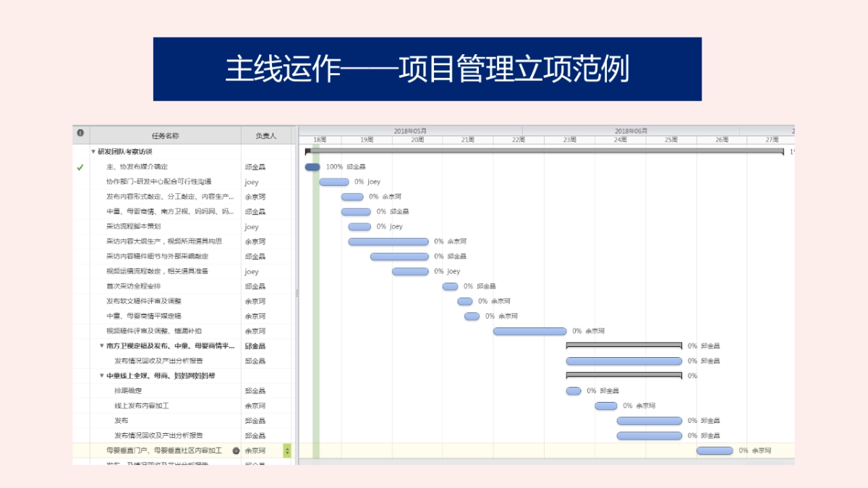Select the 2018年05月 timeline header

(x=409, y=131)
